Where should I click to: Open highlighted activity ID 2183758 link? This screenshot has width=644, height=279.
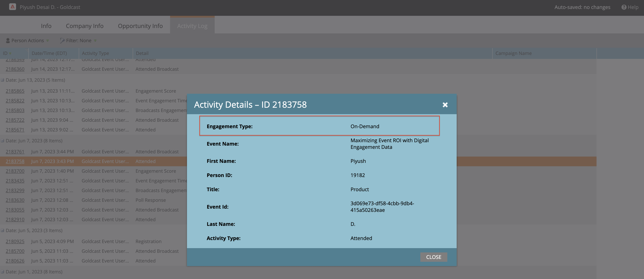point(15,161)
